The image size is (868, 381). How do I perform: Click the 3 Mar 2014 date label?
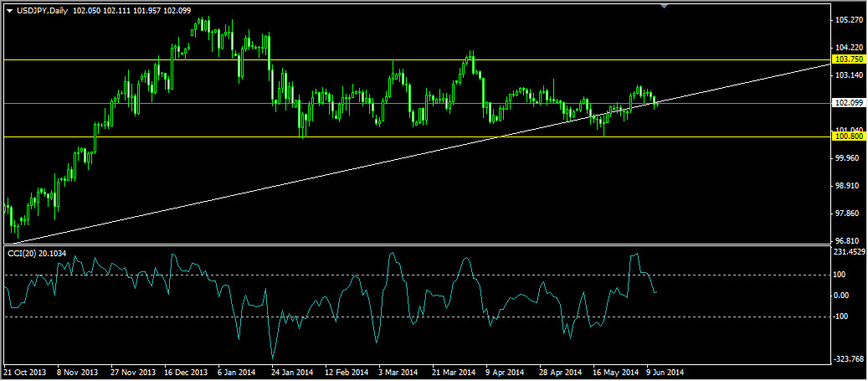(398, 372)
